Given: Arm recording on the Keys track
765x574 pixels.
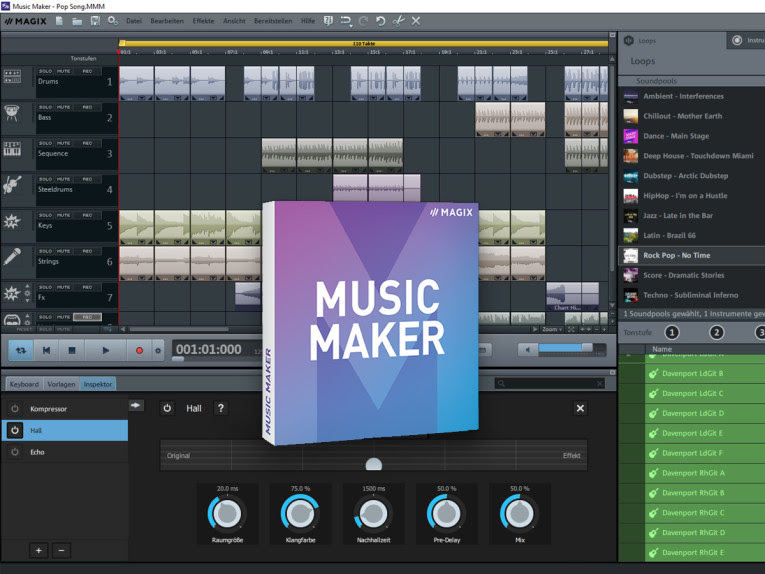Looking at the screenshot, I should [x=87, y=215].
